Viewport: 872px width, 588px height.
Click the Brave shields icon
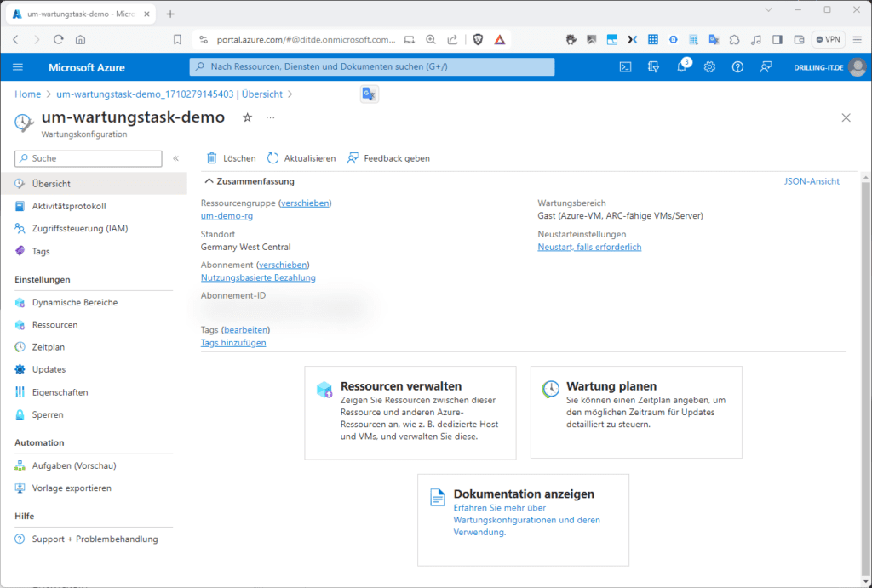(x=478, y=39)
